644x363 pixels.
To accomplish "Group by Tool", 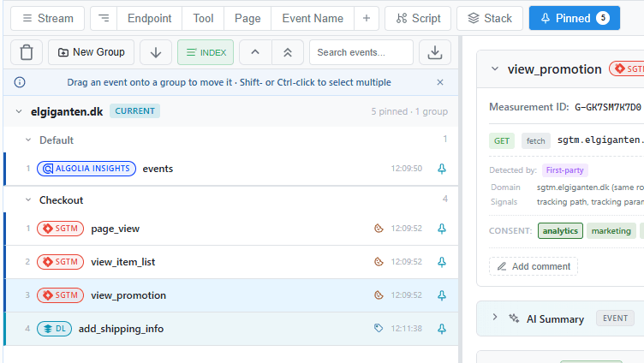I will coord(203,19).
